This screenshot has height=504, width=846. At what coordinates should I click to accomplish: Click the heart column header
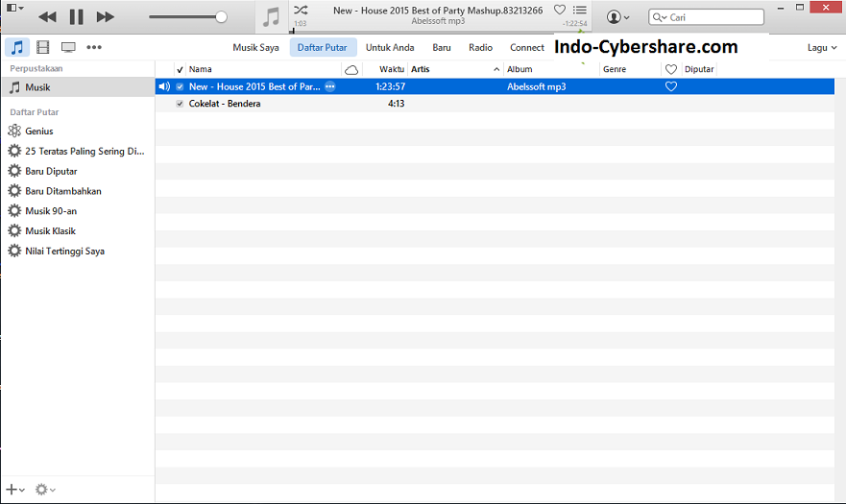[x=671, y=69]
